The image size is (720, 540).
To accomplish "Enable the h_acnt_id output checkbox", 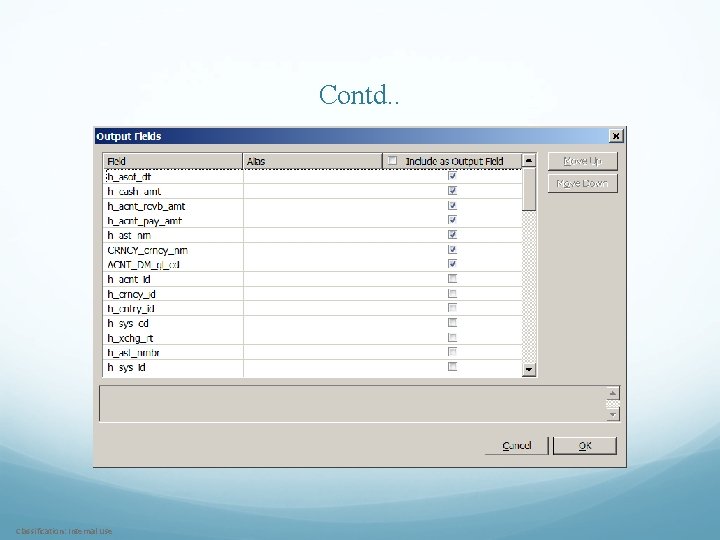I will [452, 279].
